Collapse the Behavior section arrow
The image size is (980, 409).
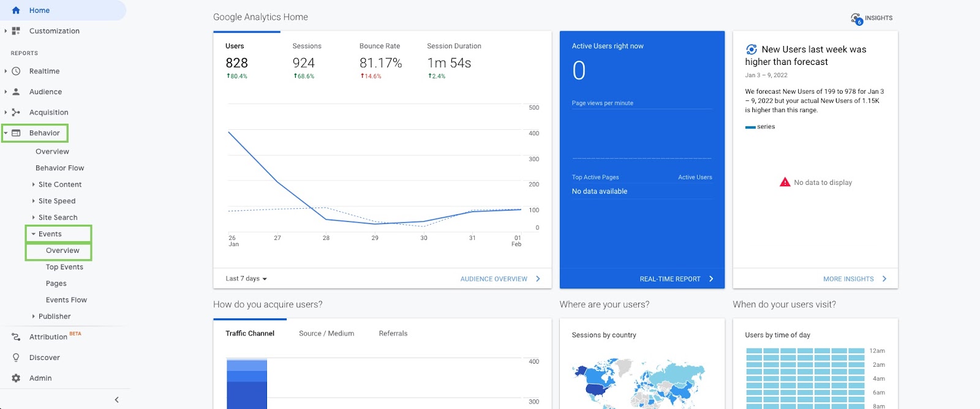tap(6, 133)
